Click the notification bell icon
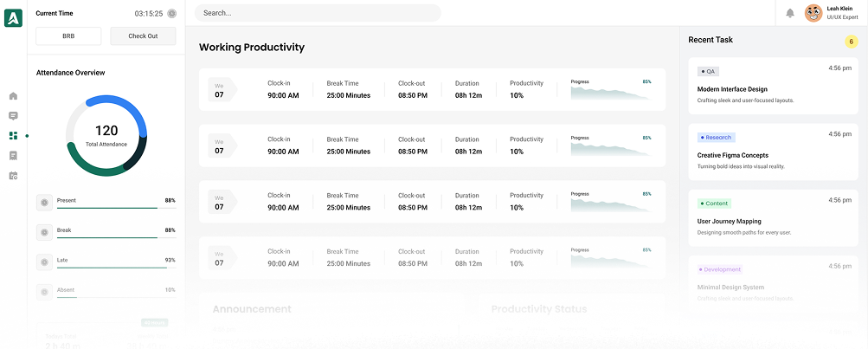The image size is (868, 349). (x=789, y=13)
